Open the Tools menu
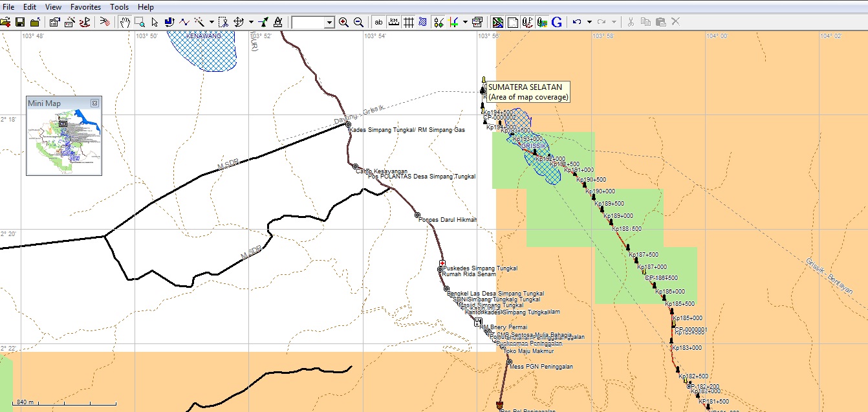 119,7
